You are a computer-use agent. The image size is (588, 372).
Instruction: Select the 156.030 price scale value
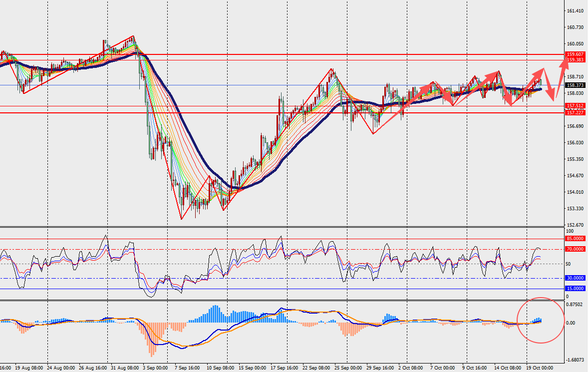575,142
